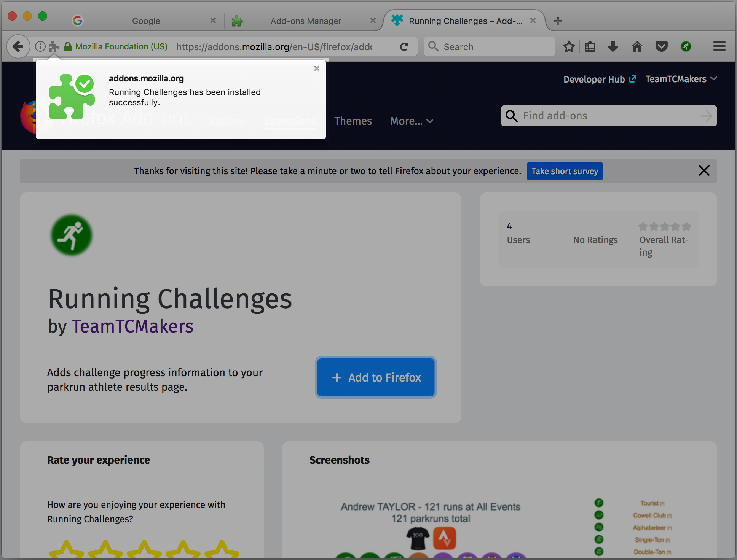Click the site information icon

point(40,47)
